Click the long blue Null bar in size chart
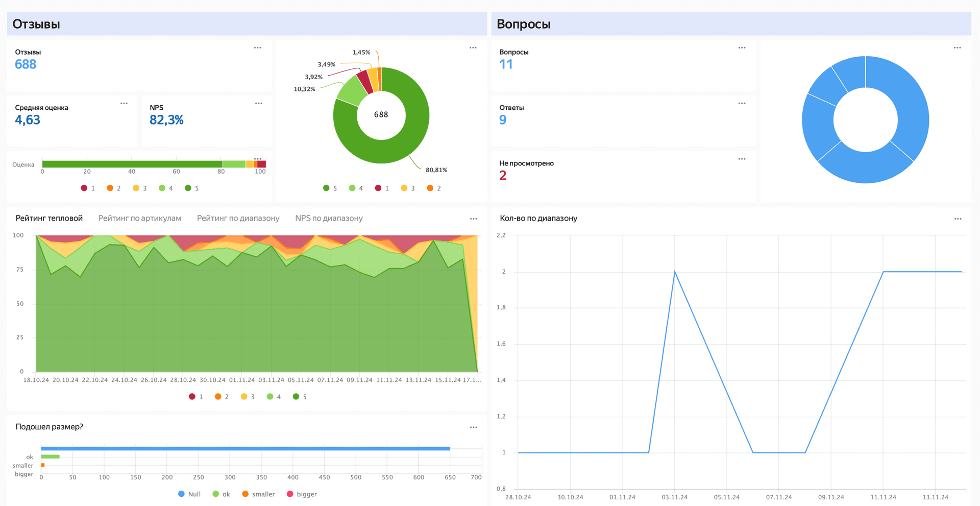 tap(246, 448)
